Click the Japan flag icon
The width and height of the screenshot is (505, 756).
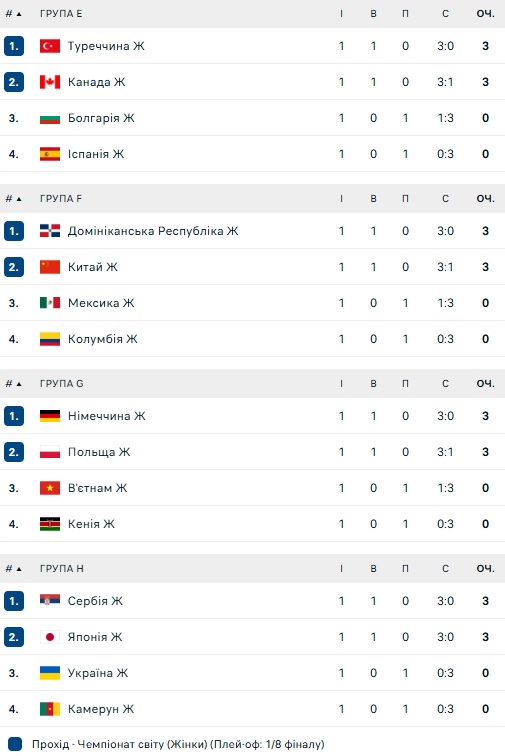(50, 637)
